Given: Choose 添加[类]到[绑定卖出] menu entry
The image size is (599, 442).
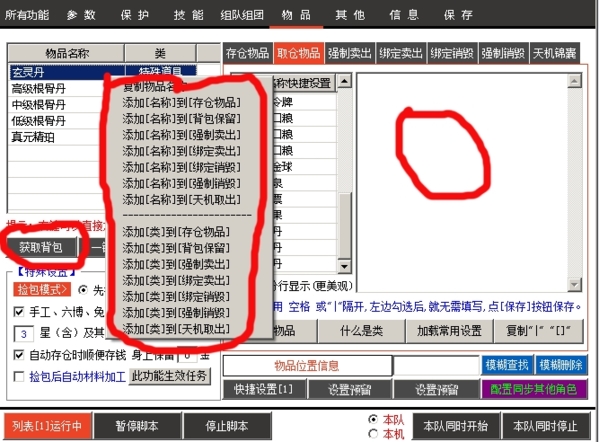Looking at the screenshot, I should tap(176, 280).
